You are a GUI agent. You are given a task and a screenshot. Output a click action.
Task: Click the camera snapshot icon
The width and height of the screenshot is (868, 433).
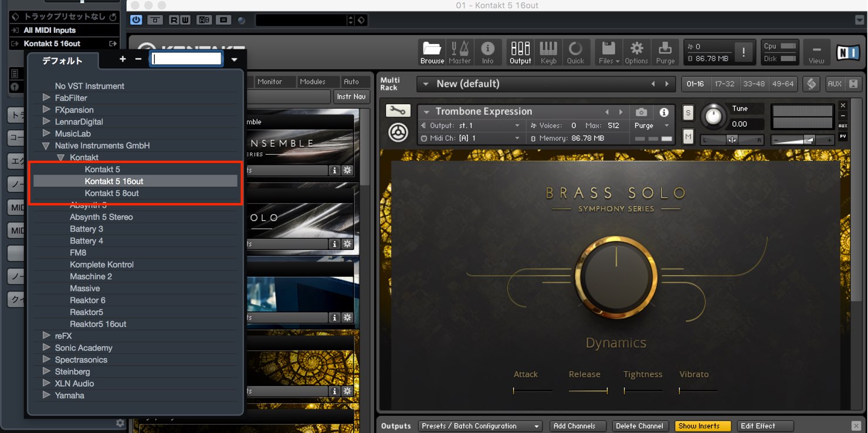click(642, 111)
